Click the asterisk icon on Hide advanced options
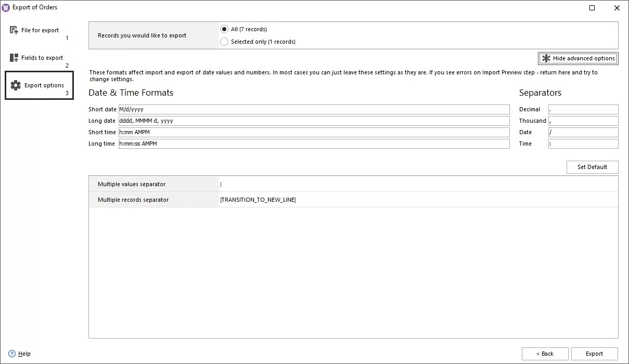 pyautogui.click(x=546, y=58)
